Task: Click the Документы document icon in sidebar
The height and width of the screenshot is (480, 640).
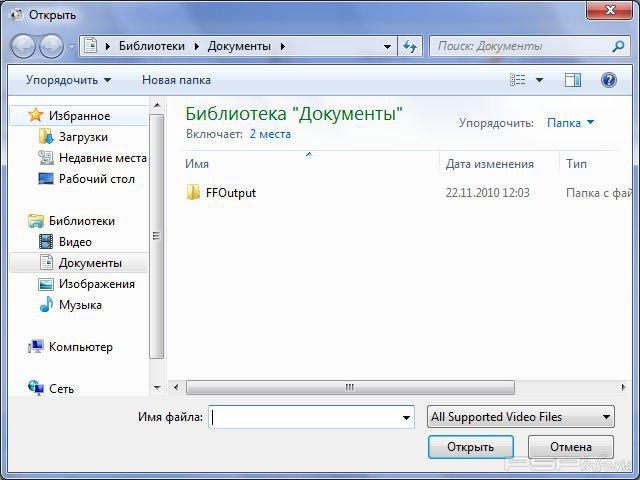Action: click(46, 262)
